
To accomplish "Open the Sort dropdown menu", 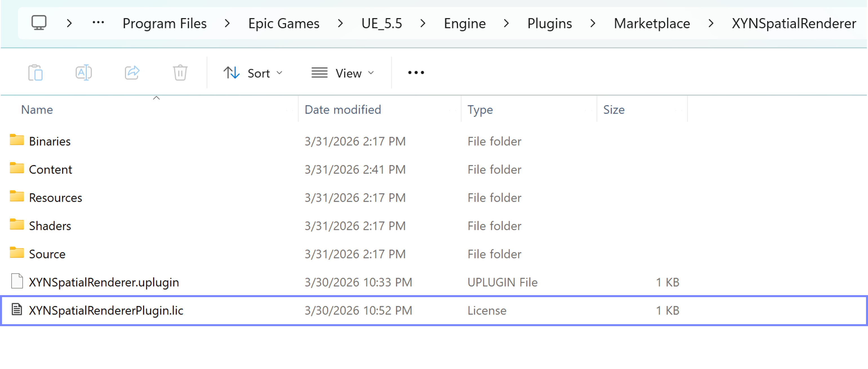I will 253,73.
